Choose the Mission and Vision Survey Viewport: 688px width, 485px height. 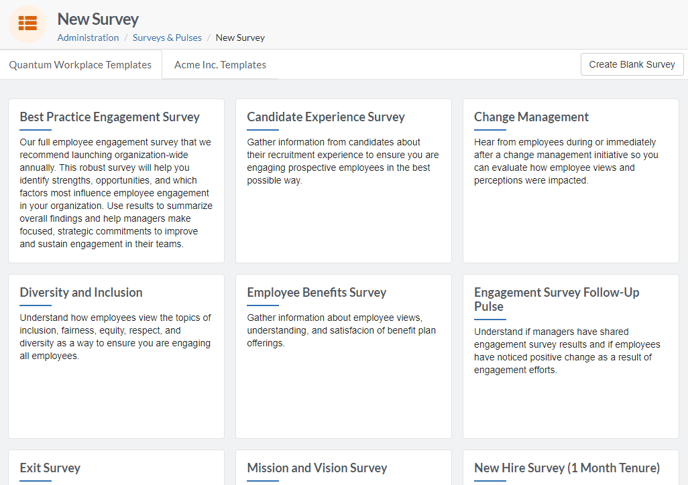coord(344,468)
